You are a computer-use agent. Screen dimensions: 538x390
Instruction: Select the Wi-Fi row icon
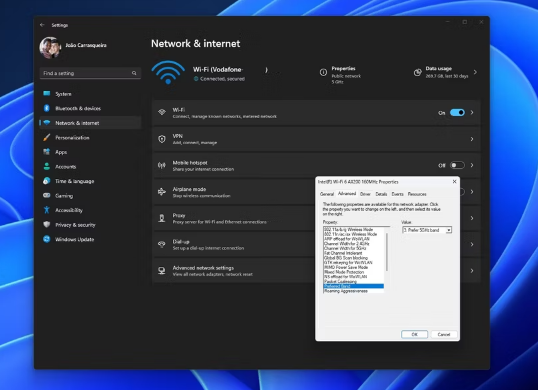[162, 112]
